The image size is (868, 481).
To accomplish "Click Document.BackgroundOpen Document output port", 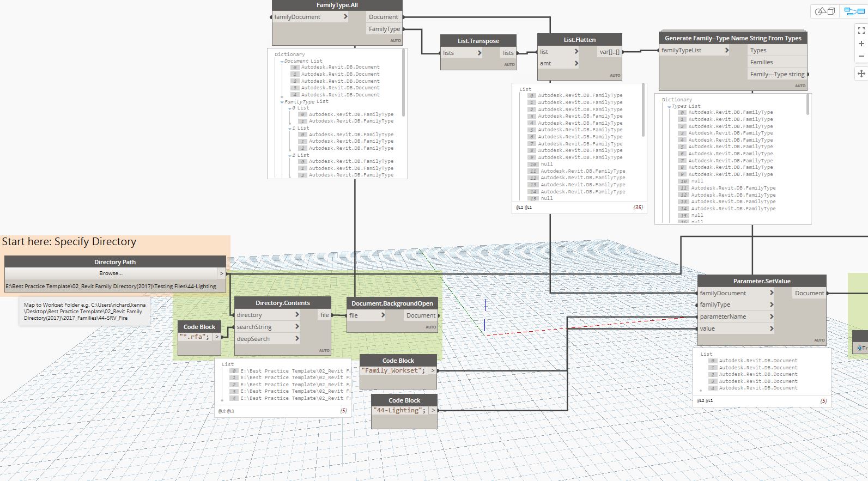I will pyautogui.click(x=421, y=315).
